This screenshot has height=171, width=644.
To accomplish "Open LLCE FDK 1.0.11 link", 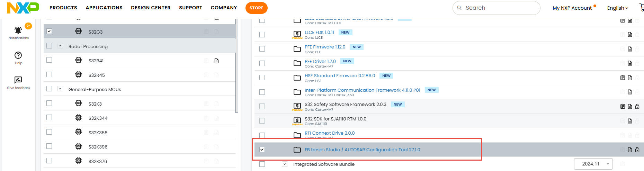I will [319, 32].
